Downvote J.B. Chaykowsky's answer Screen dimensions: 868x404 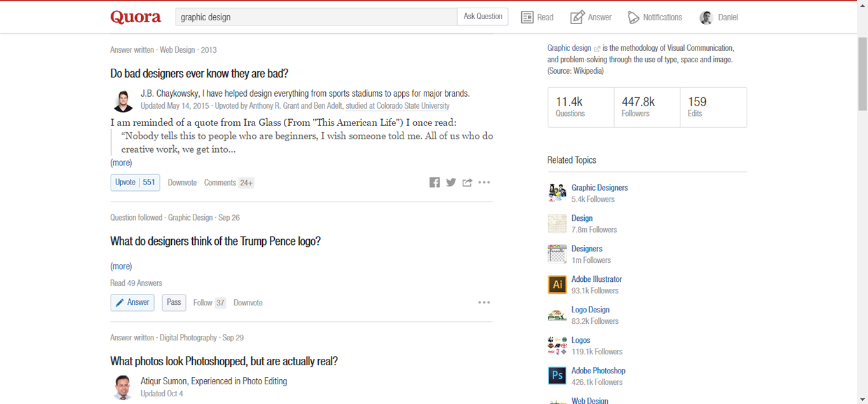[182, 183]
